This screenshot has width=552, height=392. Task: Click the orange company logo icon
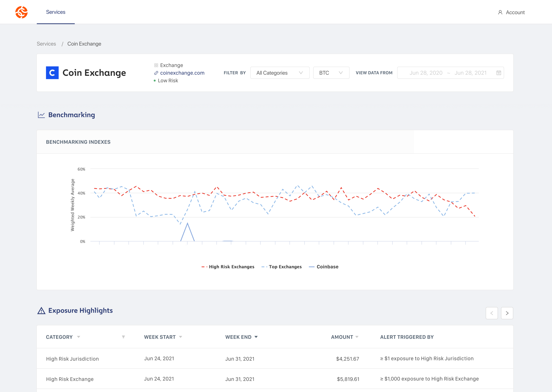pyautogui.click(x=21, y=12)
